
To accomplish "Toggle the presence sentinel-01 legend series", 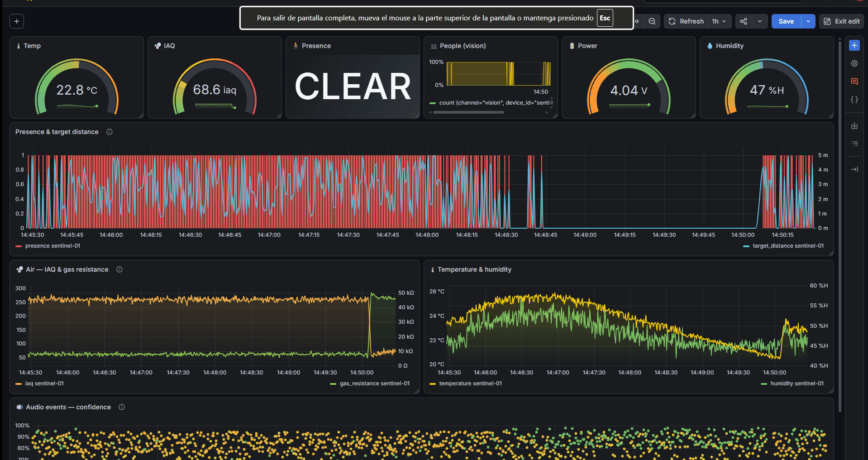I will (x=52, y=246).
